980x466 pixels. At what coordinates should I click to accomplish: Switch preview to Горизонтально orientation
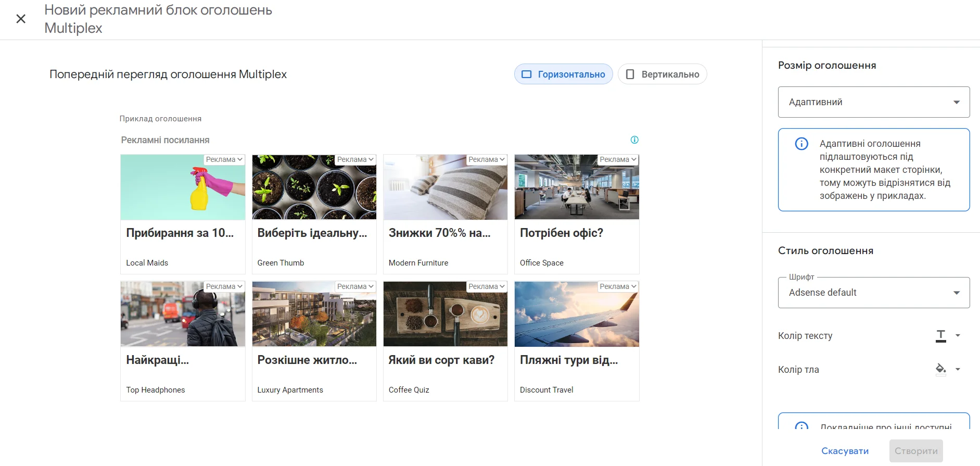click(x=563, y=74)
